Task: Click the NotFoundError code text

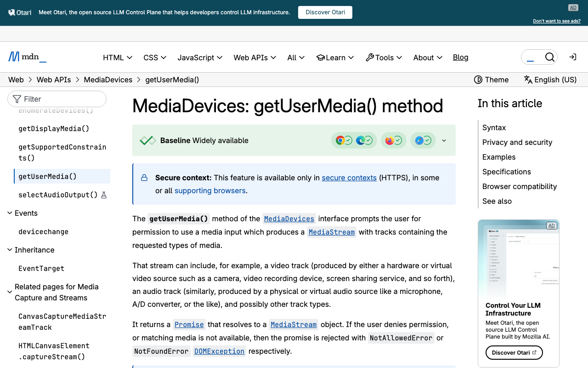Action: pyautogui.click(x=161, y=351)
